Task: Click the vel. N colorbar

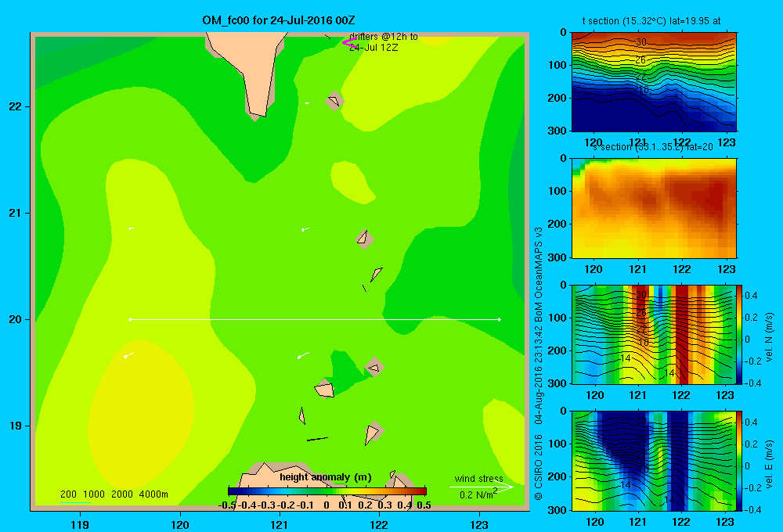Action: [739, 334]
